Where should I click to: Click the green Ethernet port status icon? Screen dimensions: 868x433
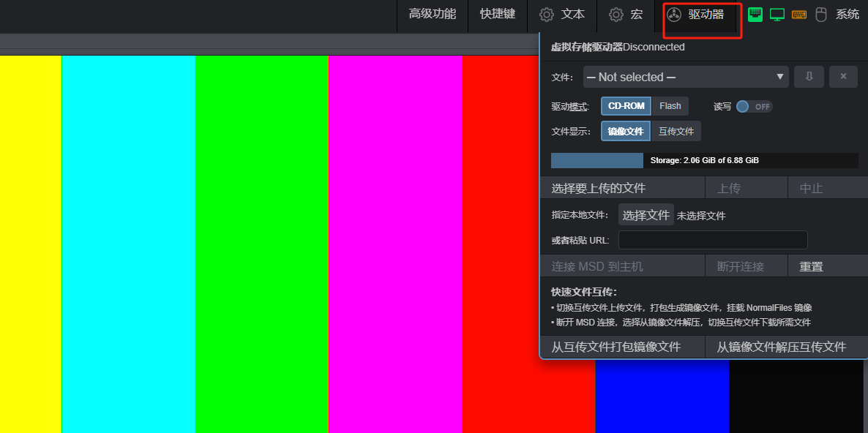tap(755, 15)
